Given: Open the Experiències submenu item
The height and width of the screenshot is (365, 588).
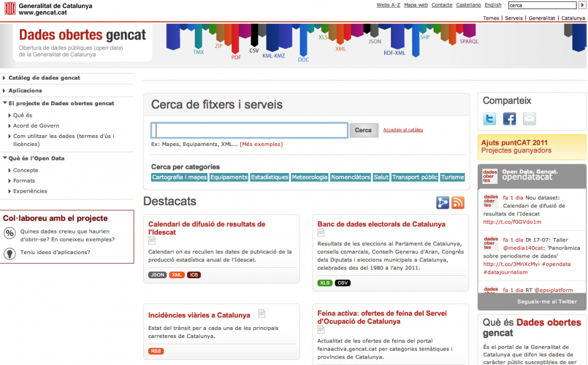Looking at the screenshot, I should [x=30, y=191].
